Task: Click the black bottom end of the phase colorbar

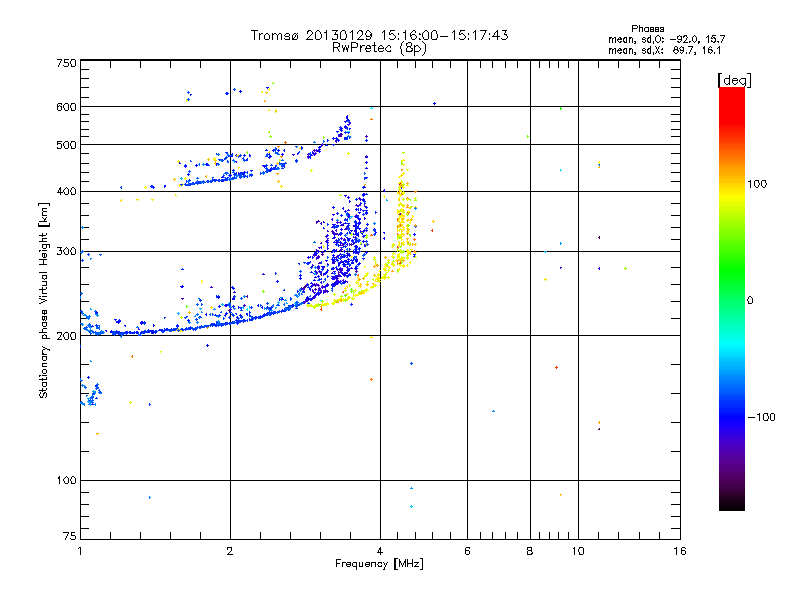Action: coord(732,505)
